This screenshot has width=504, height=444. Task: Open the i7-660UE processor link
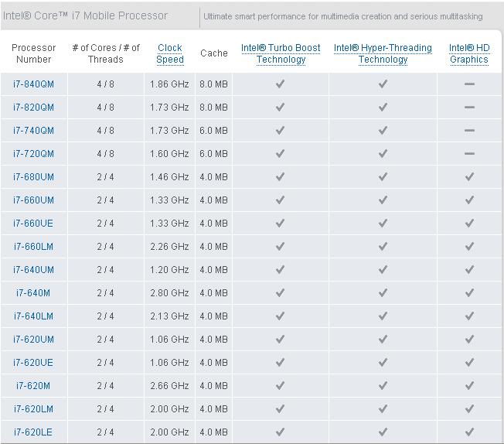point(33,223)
